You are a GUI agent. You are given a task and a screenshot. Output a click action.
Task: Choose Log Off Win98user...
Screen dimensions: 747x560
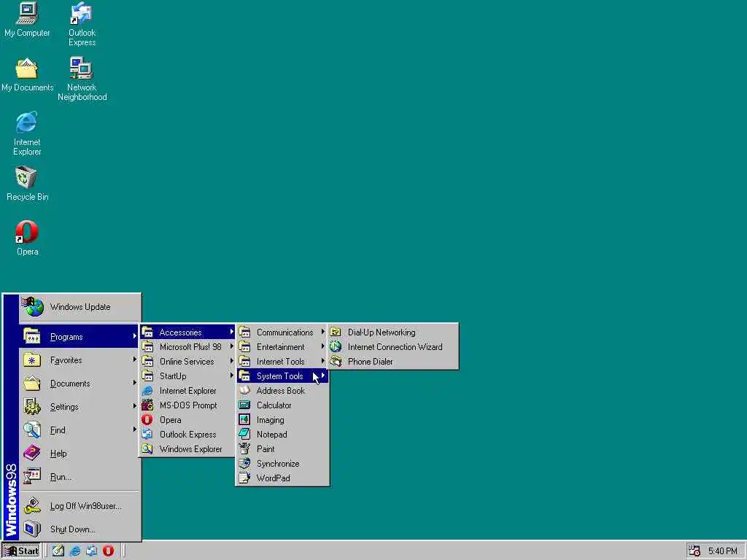(80, 506)
